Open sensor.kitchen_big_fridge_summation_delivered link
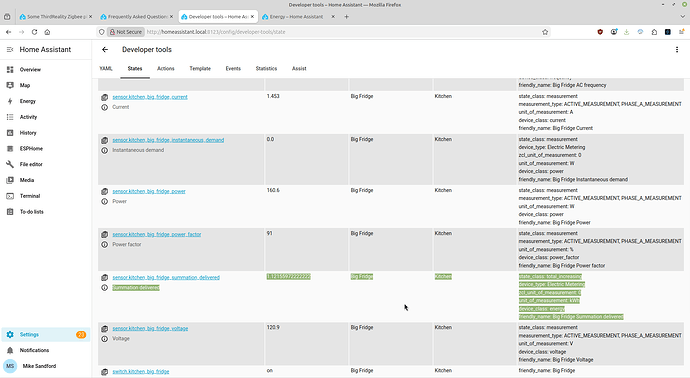The image size is (690, 378). pos(166,278)
